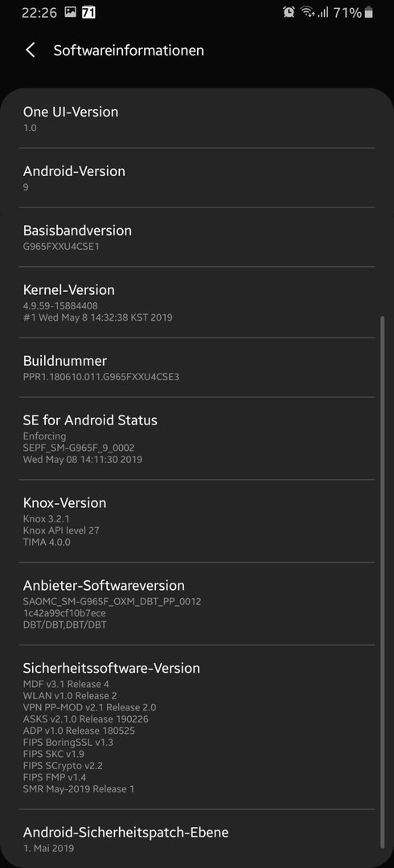Tap the Kernel-Version entry
The height and width of the screenshot is (868, 394).
(197, 302)
